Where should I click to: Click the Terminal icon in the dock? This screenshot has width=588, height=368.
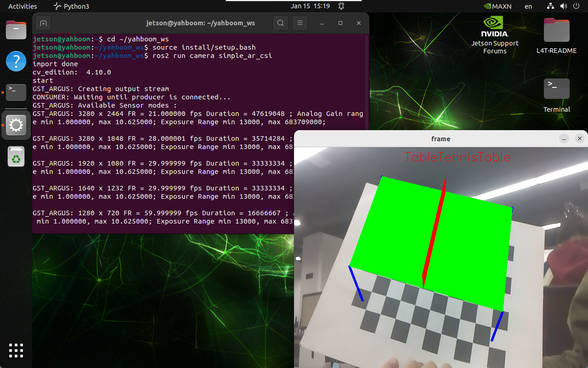16,92
